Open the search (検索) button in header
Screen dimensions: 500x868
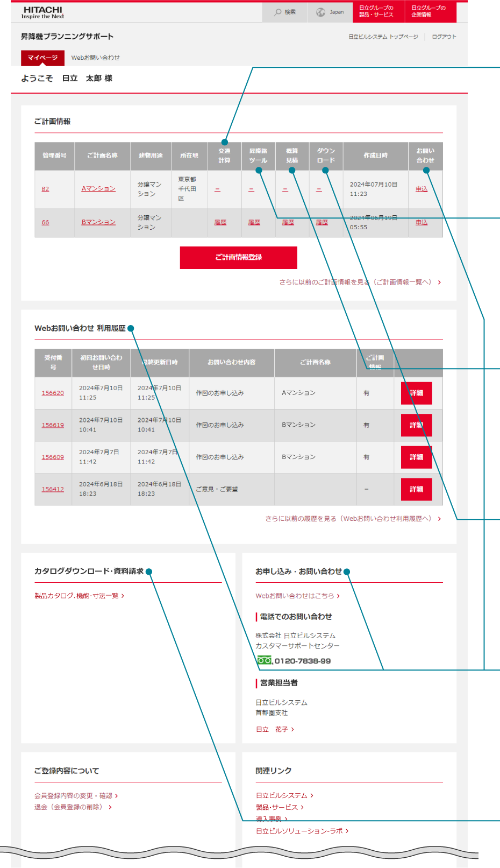click(285, 12)
